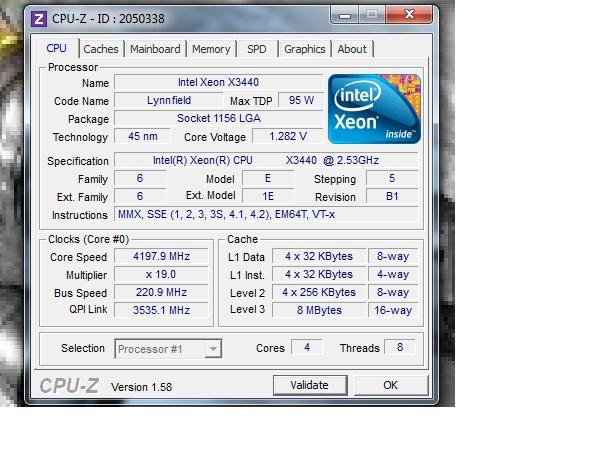Screen dimensions: 614x460
Task: Click the Ext. Model value '1E'
Action: click(x=268, y=197)
